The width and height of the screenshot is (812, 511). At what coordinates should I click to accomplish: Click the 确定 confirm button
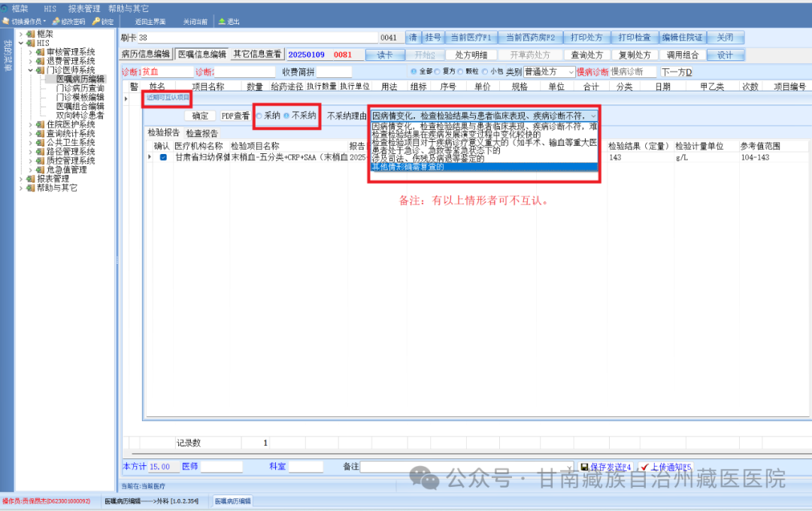tap(199, 116)
